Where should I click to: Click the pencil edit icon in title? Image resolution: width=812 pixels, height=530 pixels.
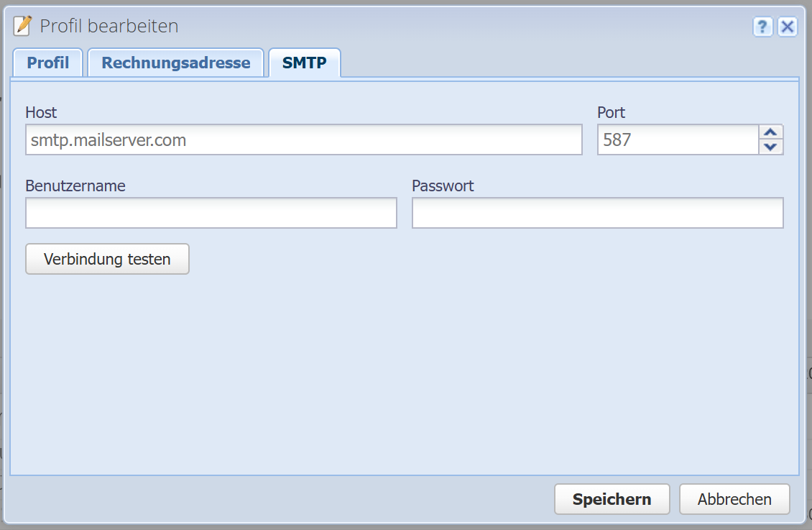(x=23, y=27)
